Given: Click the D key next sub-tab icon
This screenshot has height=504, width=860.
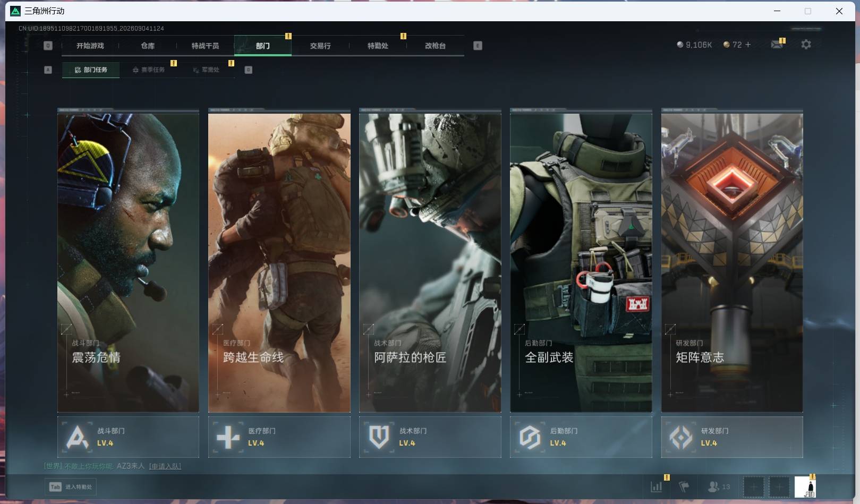Looking at the screenshot, I should [x=248, y=70].
